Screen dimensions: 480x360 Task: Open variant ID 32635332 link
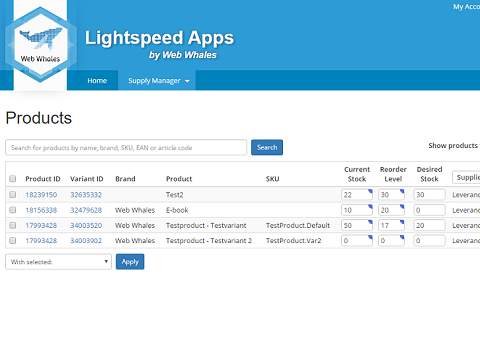(86, 195)
